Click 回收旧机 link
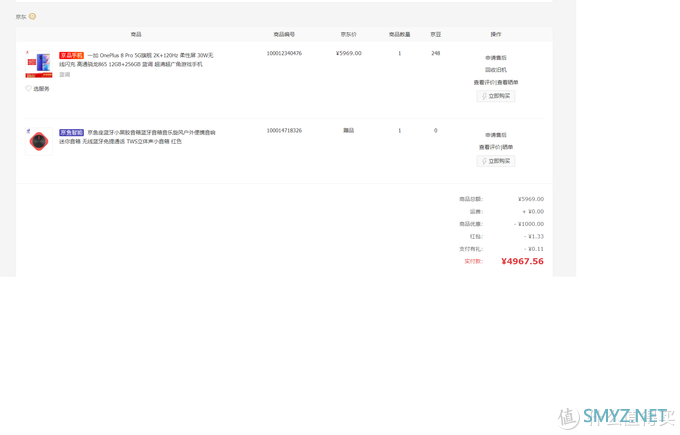The width and height of the screenshot is (680, 435). (x=496, y=70)
